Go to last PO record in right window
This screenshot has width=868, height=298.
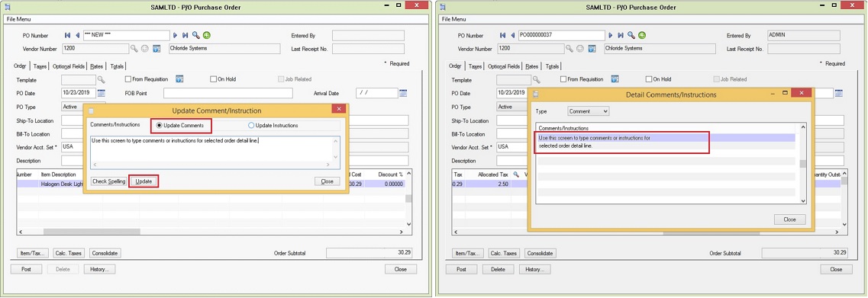(x=621, y=35)
